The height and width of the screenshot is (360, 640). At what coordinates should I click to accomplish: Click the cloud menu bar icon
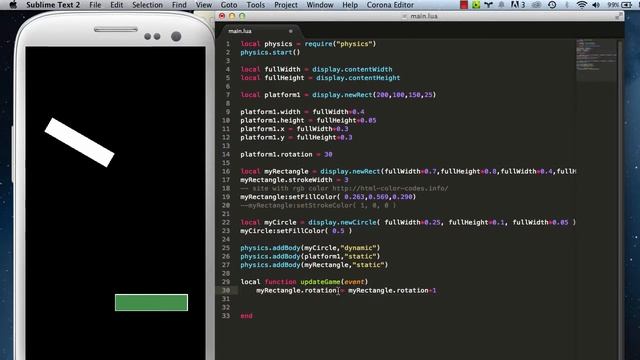click(x=537, y=5)
